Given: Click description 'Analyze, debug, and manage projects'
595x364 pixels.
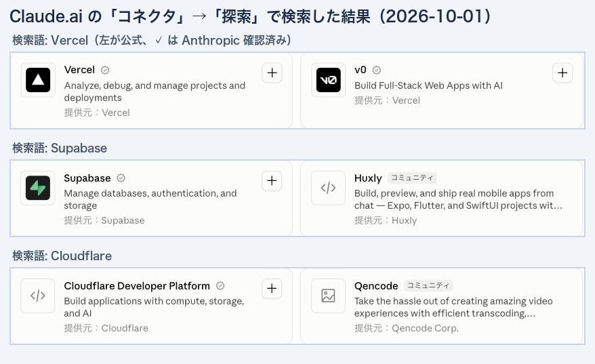Looking at the screenshot, I should pyautogui.click(x=155, y=92).
